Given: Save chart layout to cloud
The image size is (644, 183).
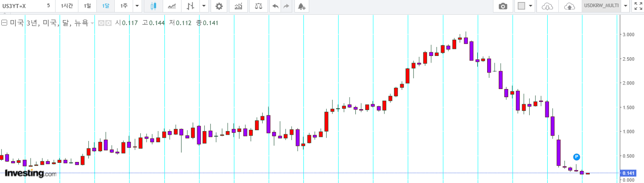Looking at the screenshot, I should (x=569, y=6).
